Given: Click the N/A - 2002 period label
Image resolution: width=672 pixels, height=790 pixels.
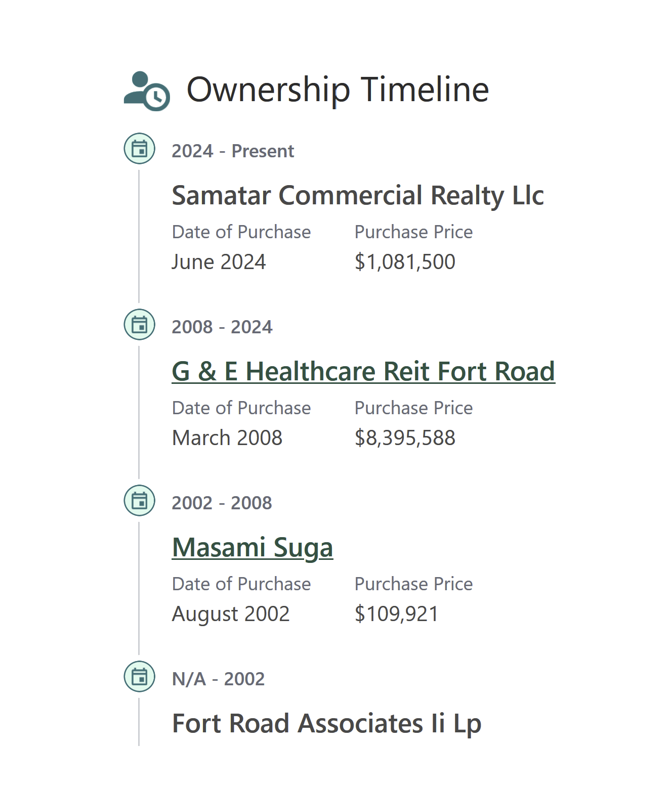Looking at the screenshot, I should tap(218, 679).
